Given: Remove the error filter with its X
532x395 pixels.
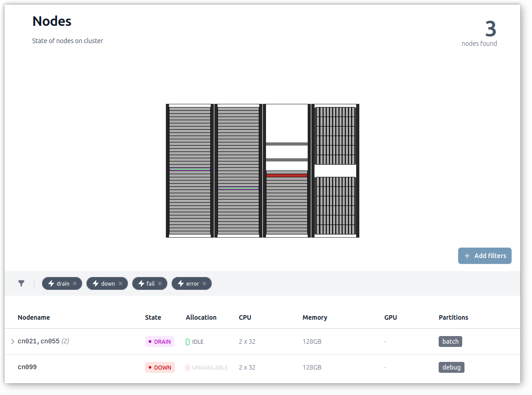Looking at the screenshot, I should point(204,283).
